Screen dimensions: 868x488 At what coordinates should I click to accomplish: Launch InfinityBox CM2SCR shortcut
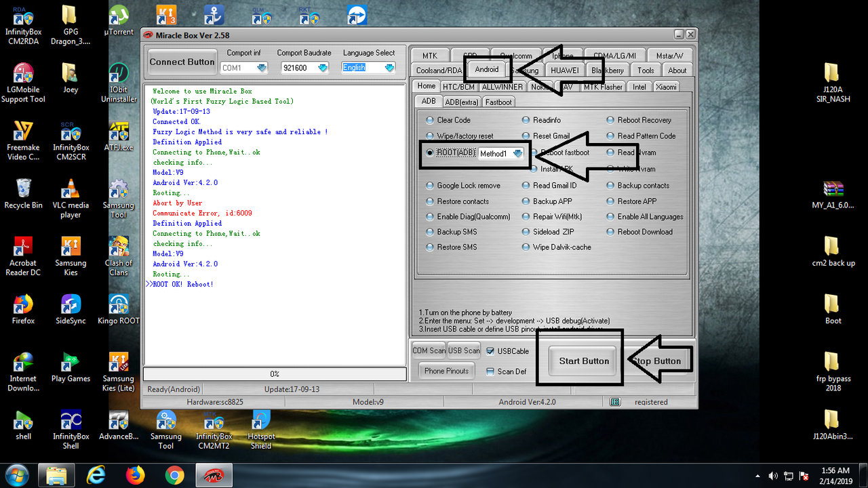pos(71,140)
